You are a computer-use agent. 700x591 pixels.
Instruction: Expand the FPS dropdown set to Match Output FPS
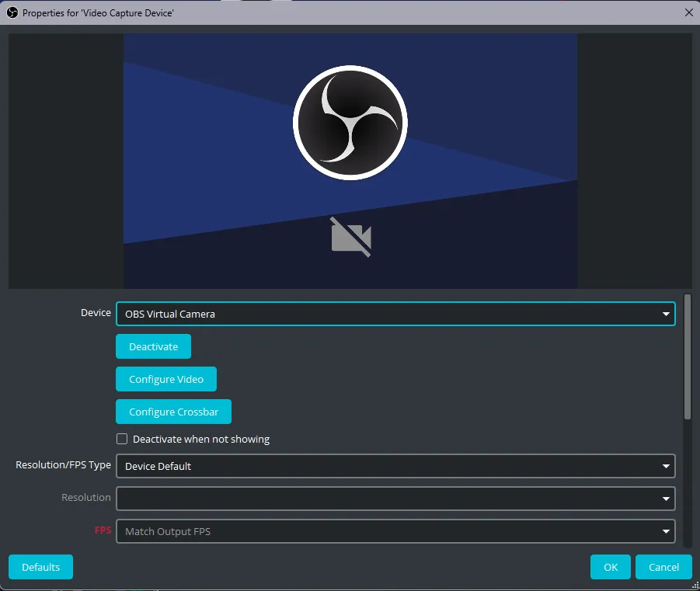395,531
